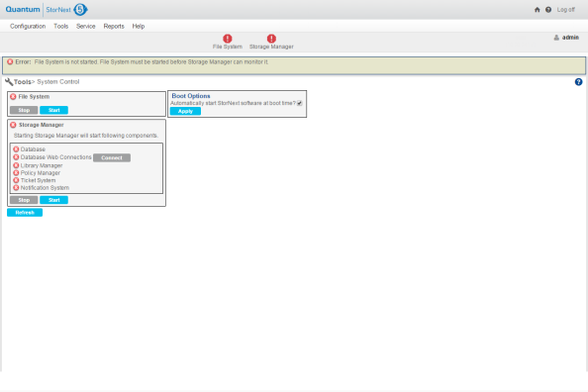Click the Database status icon
The height and width of the screenshot is (392, 588).
pos(16,149)
